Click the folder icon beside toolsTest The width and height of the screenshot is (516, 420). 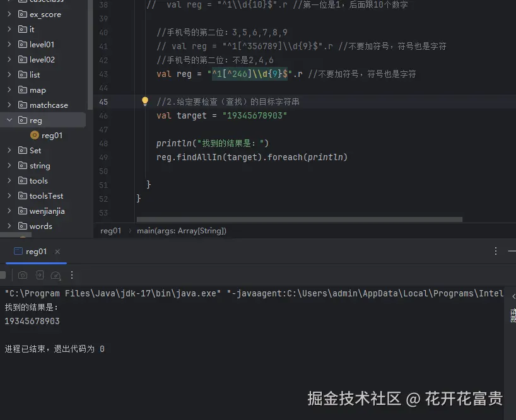point(23,195)
